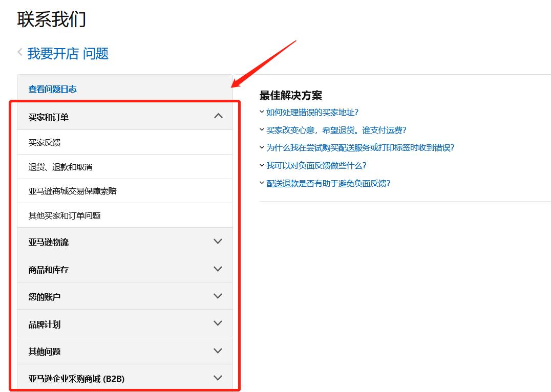Expand the 您的账户 chevron arrow
The image size is (551, 392).
tap(218, 296)
